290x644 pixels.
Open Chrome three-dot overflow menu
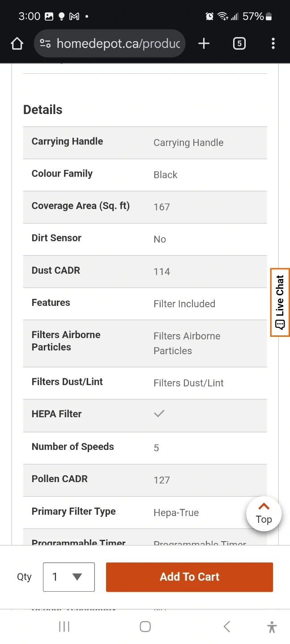point(273,43)
